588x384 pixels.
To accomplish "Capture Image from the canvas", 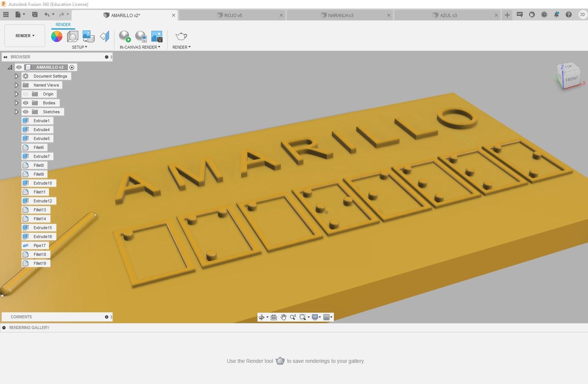I will click(x=157, y=36).
